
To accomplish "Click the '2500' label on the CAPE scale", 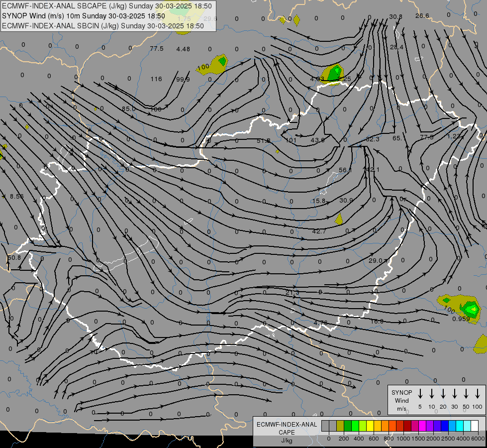I will point(448,439).
